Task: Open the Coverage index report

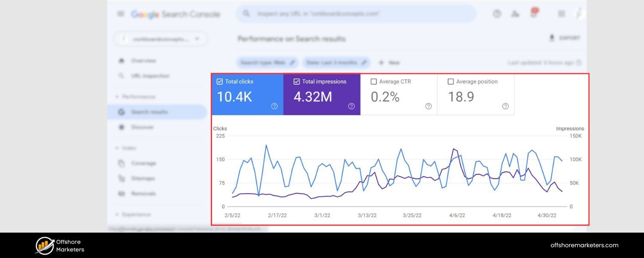Action: [144, 163]
